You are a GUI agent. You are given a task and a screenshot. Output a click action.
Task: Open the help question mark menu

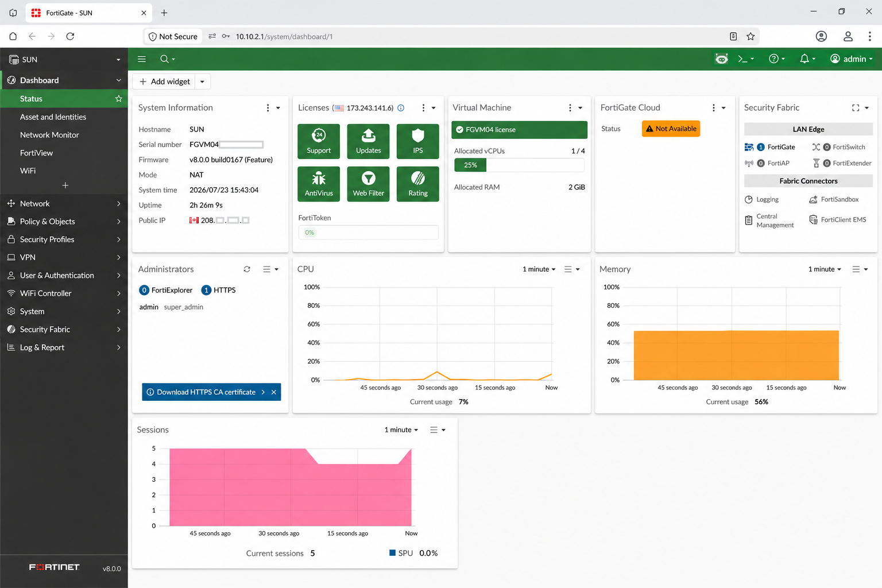[x=777, y=59]
